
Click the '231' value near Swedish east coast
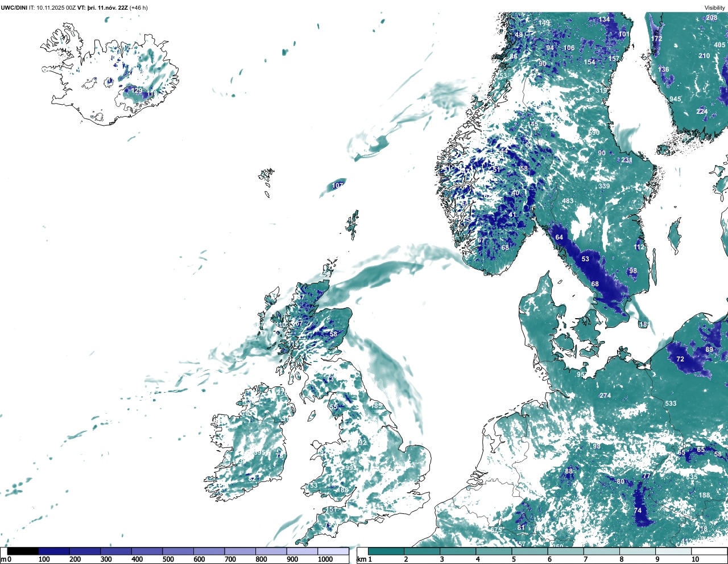(627, 160)
